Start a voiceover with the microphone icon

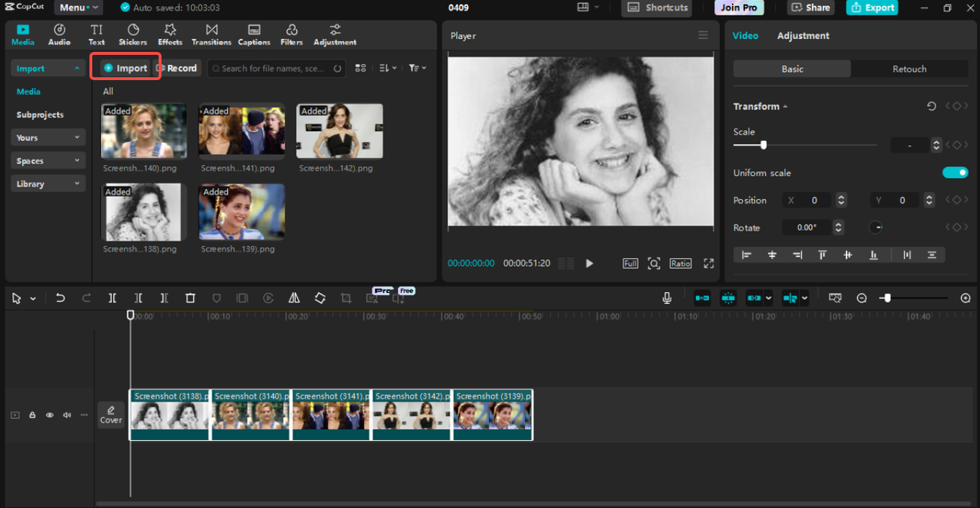coord(666,297)
